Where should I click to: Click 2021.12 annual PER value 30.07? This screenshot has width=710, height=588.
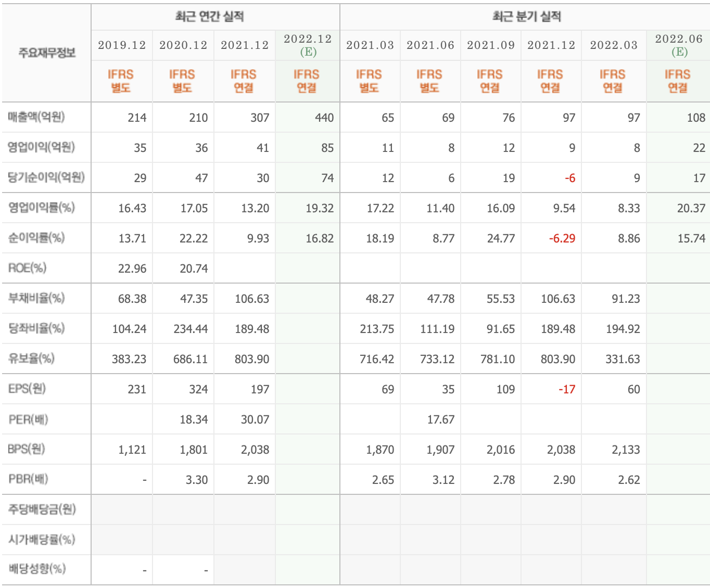pyautogui.click(x=255, y=419)
